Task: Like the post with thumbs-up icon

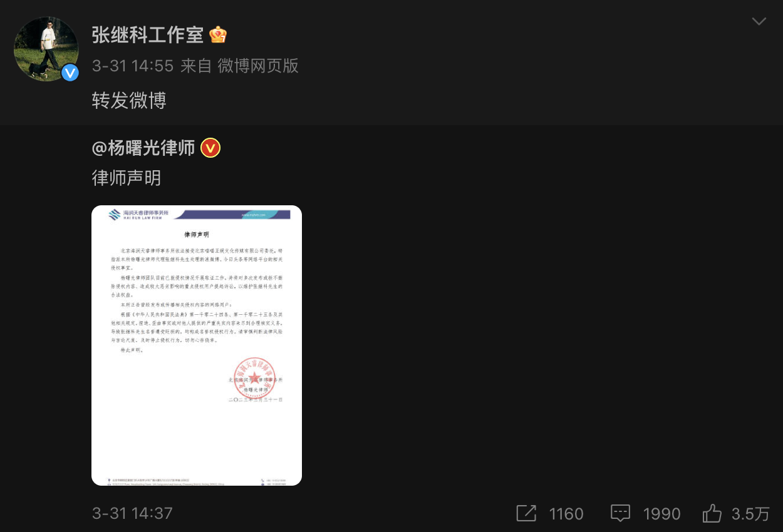Action: [x=712, y=514]
